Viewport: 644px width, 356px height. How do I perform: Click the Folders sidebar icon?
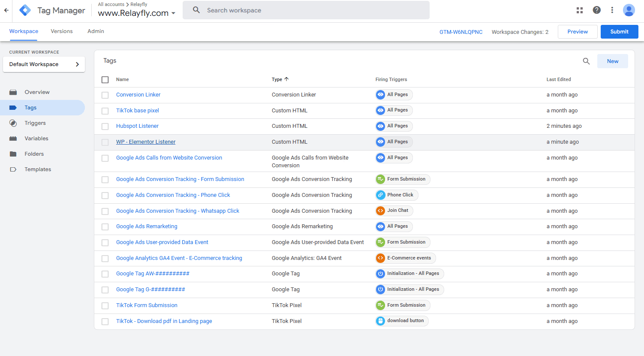(13, 154)
